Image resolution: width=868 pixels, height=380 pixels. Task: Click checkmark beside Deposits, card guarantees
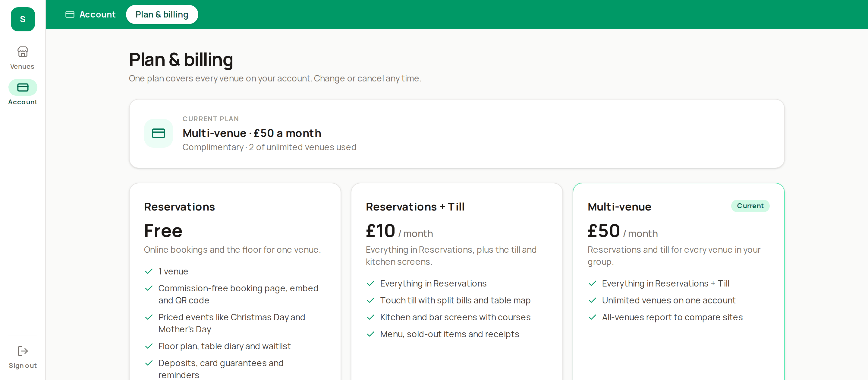coord(149,363)
